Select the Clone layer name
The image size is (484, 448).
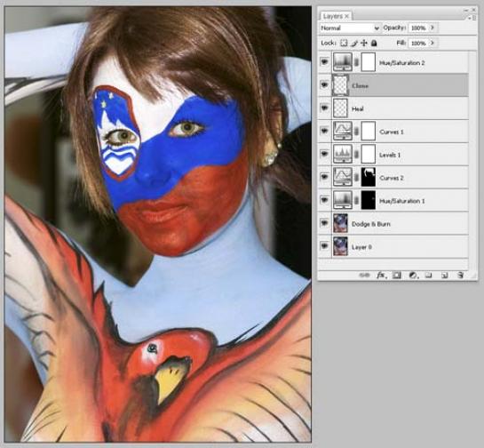click(361, 86)
